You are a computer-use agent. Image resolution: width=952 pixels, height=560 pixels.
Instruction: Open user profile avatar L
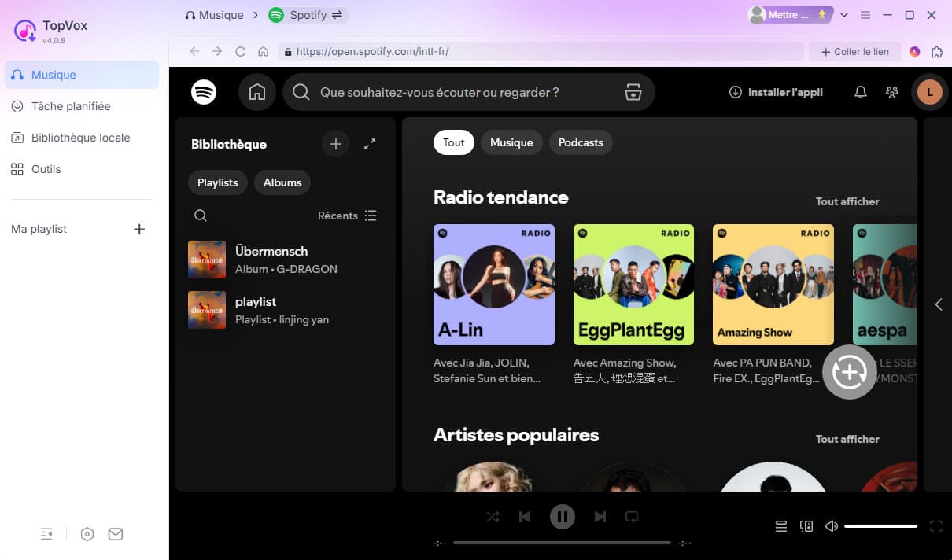tap(930, 92)
